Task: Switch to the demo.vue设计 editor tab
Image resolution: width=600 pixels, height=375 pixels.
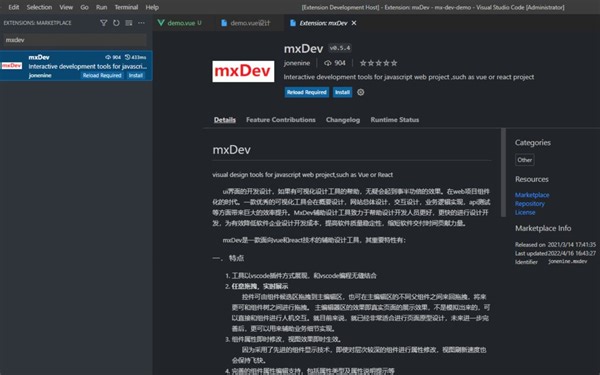Action: [x=249, y=23]
